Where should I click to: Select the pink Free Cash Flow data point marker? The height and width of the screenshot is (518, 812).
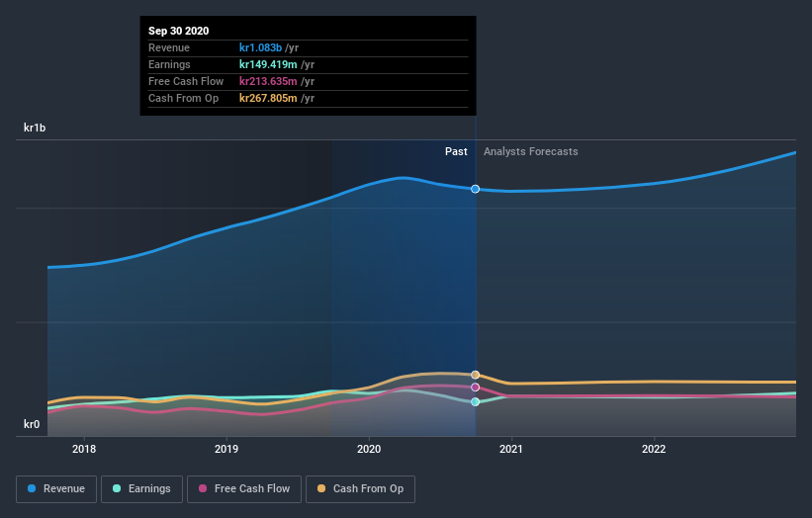point(476,388)
